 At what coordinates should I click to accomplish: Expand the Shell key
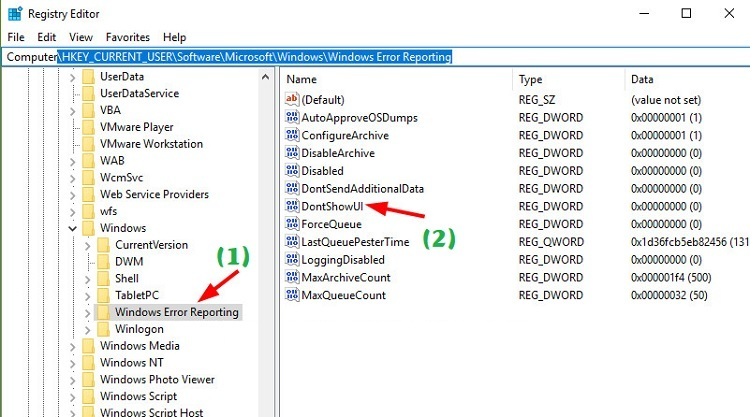coord(88,279)
